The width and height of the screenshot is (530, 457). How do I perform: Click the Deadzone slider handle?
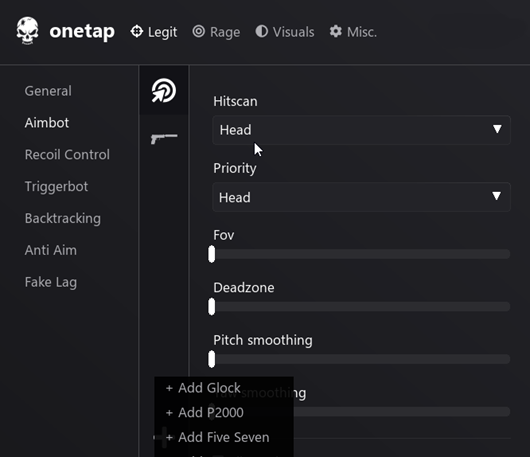[x=212, y=307]
